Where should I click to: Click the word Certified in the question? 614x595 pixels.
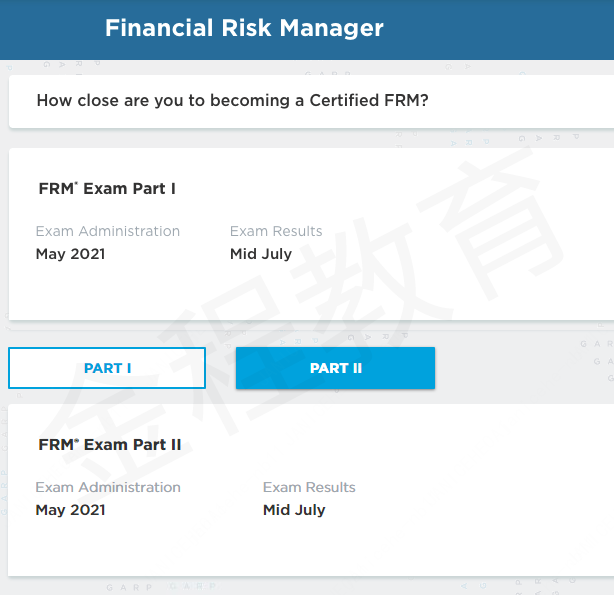coord(344,100)
